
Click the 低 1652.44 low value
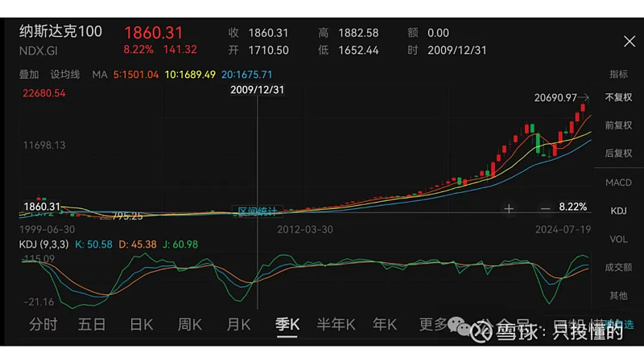[349, 51]
